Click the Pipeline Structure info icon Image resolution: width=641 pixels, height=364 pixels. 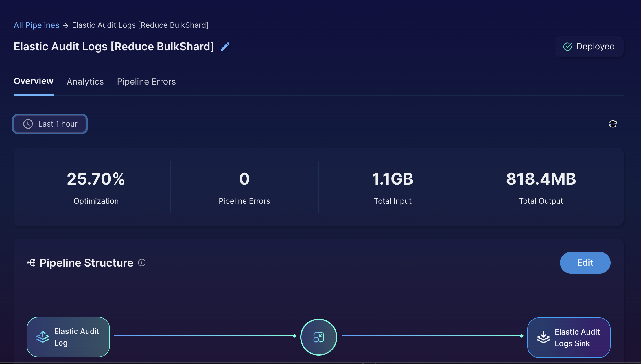(x=142, y=263)
